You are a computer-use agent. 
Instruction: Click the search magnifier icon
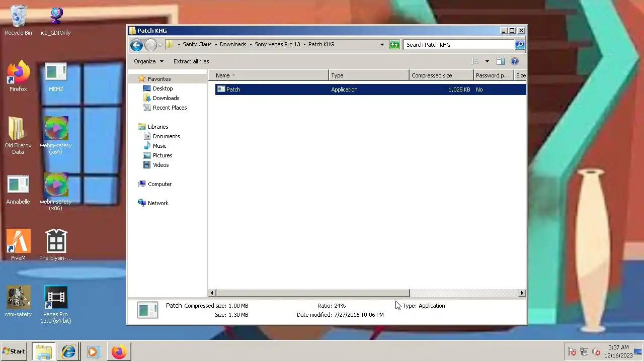click(x=520, y=45)
